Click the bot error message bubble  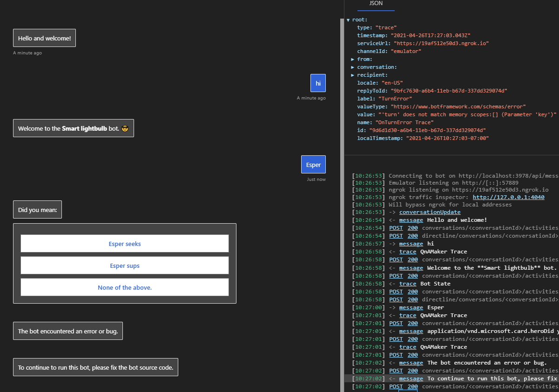coord(68,331)
